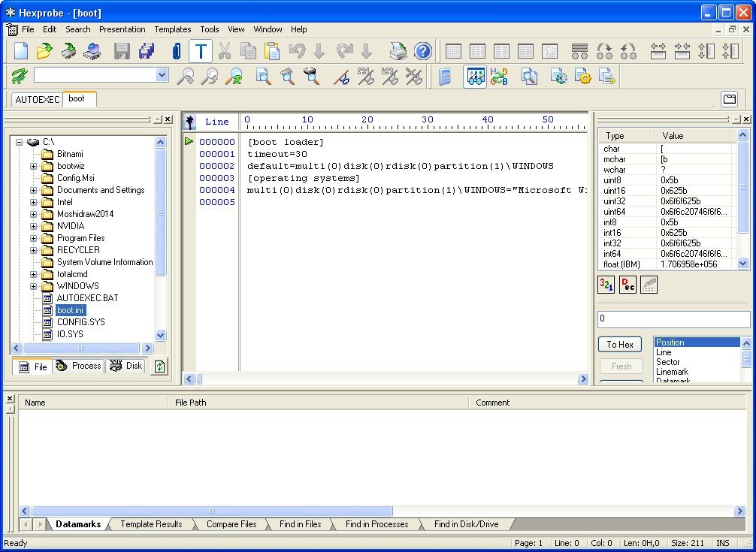
Task: Click the save all multi-floppy icon
Action: point(146,51)
